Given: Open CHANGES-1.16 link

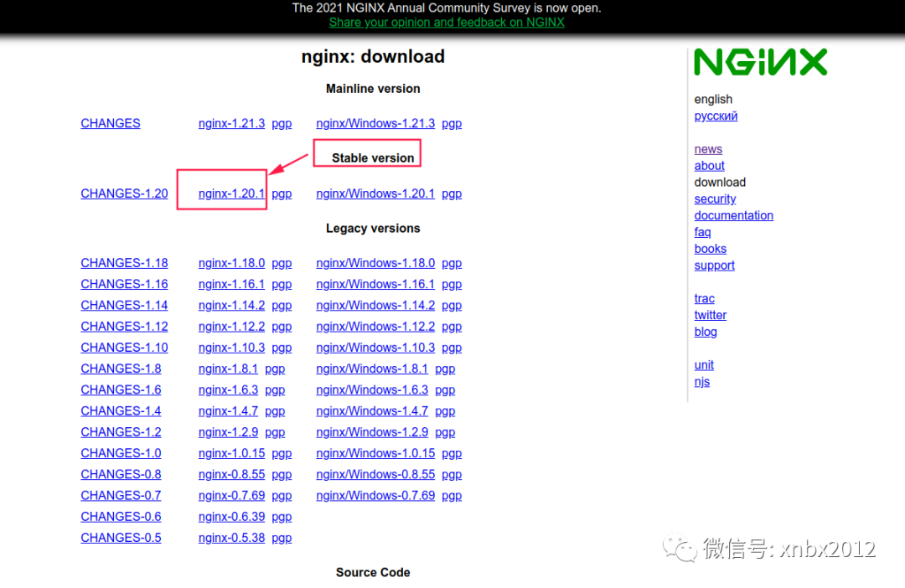Looking at the screenshot, I should click(x=124, y=285).
